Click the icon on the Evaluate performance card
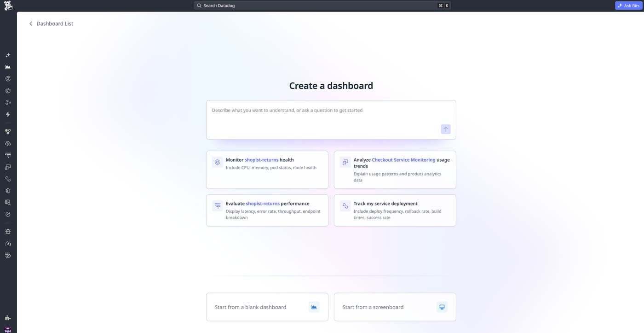This screenshot has width=644, height=333. [218, 206]
